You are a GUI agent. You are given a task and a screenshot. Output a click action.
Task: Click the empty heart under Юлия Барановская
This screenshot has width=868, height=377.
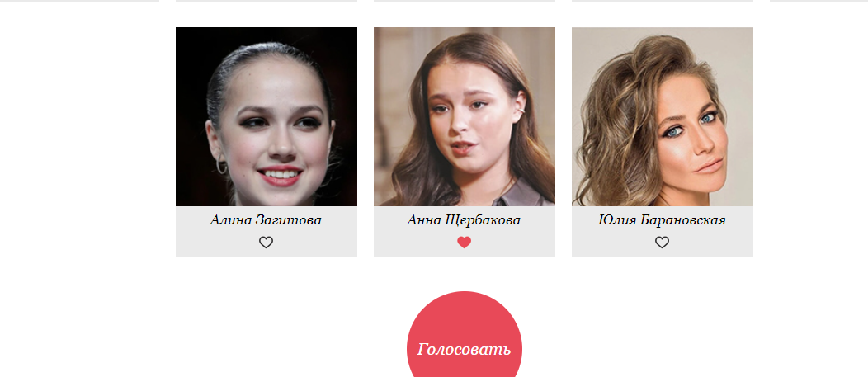coord(662,243)
